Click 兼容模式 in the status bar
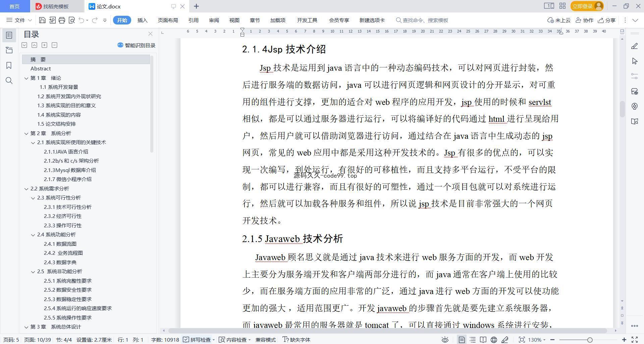 click(x=265, y=340)
